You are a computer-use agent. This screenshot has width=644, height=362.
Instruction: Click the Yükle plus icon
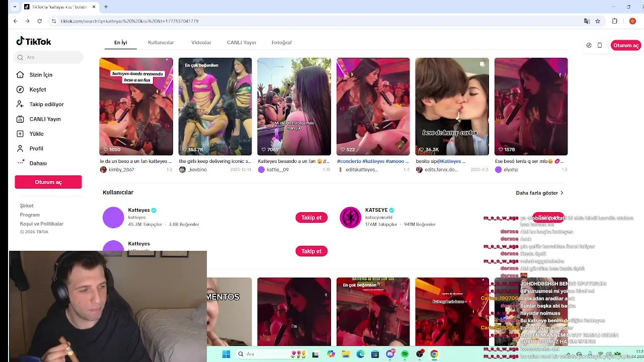click(20, 134)
